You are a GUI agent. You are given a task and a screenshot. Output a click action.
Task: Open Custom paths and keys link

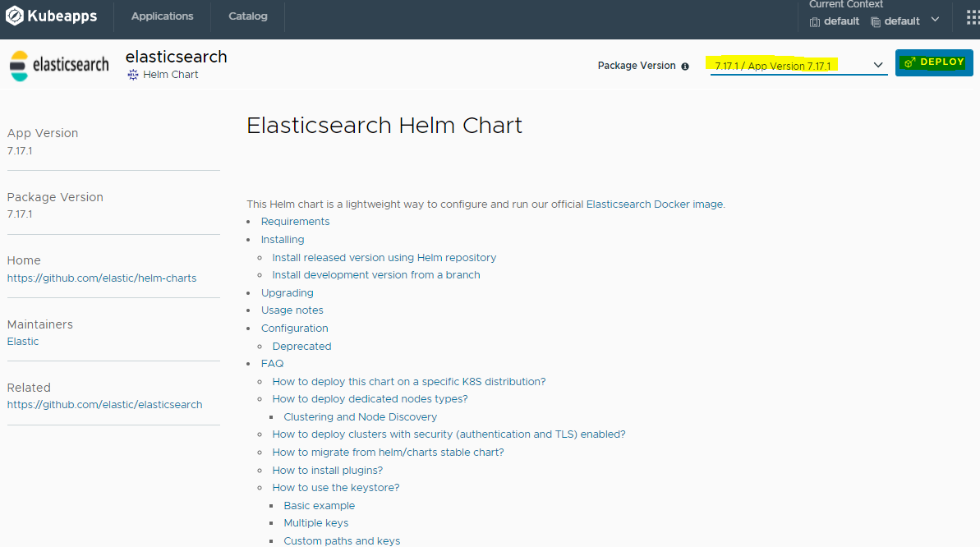(x=342, y=540)
